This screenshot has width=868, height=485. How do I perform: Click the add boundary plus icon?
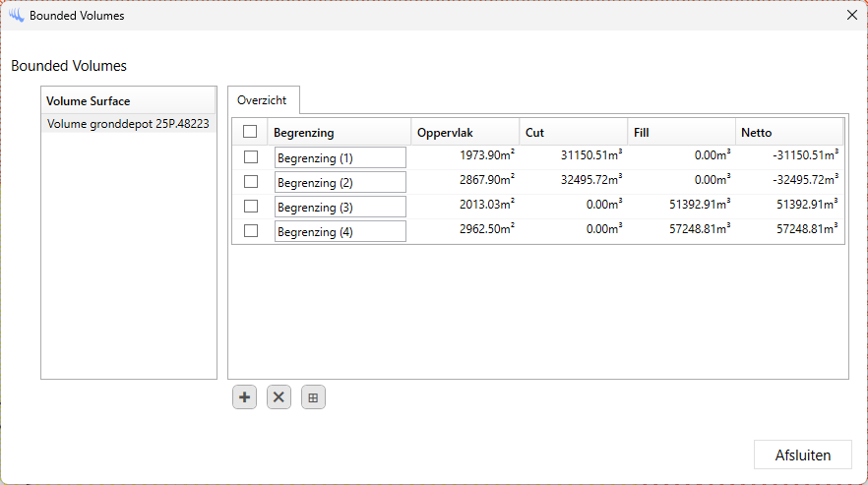coord(244,397)
